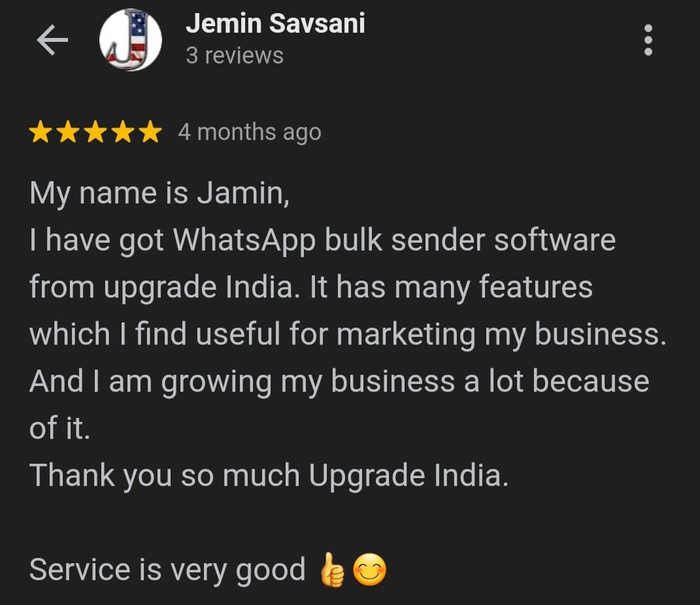Screen dimensions: 700x605
Task: Click the first rating star
Action: pos(41,132)
